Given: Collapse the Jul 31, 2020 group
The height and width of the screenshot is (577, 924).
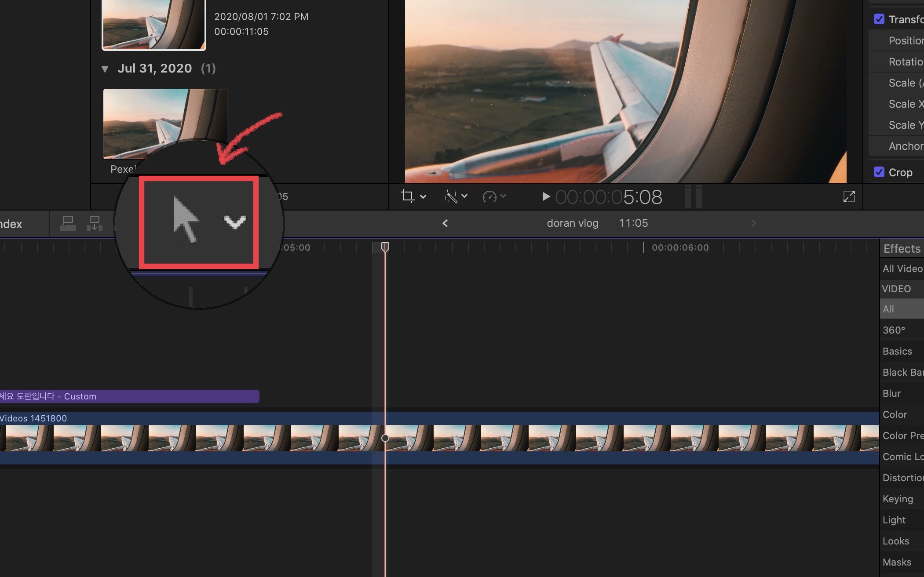Looking at the screenshot, I should click(x=105, y=69).
